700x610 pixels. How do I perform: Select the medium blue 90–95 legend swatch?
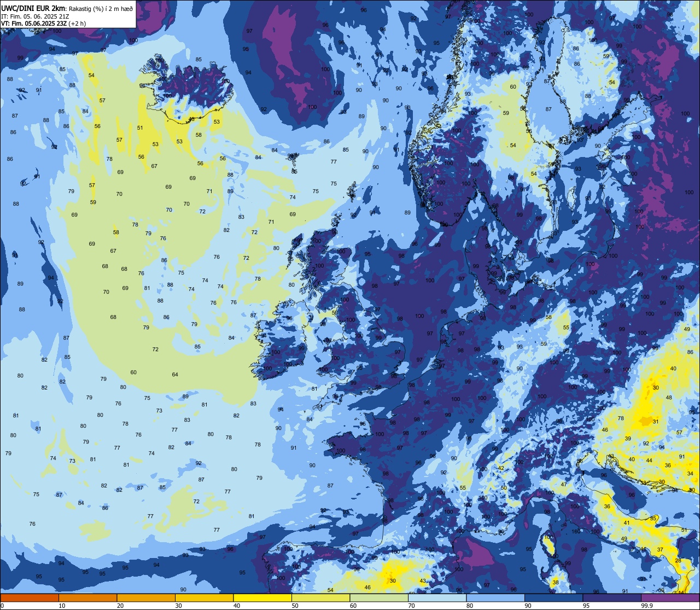(x=553, y=597)
